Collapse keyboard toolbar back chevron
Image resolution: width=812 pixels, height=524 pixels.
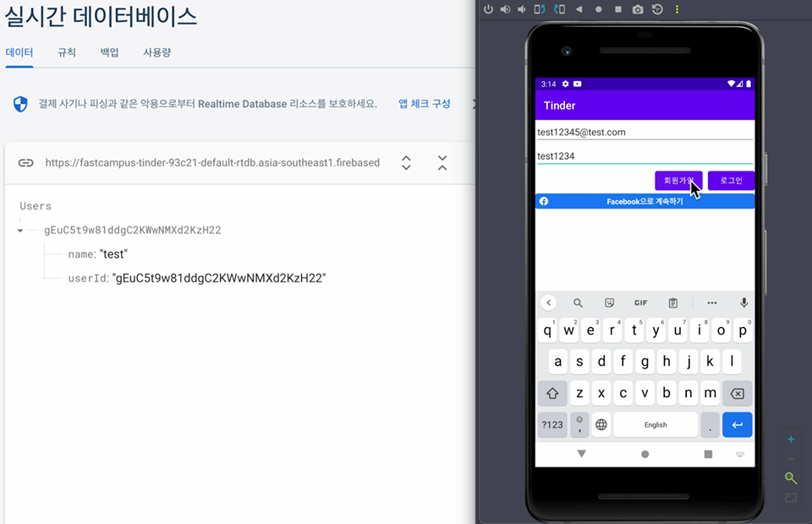click(x=548, y=303)
